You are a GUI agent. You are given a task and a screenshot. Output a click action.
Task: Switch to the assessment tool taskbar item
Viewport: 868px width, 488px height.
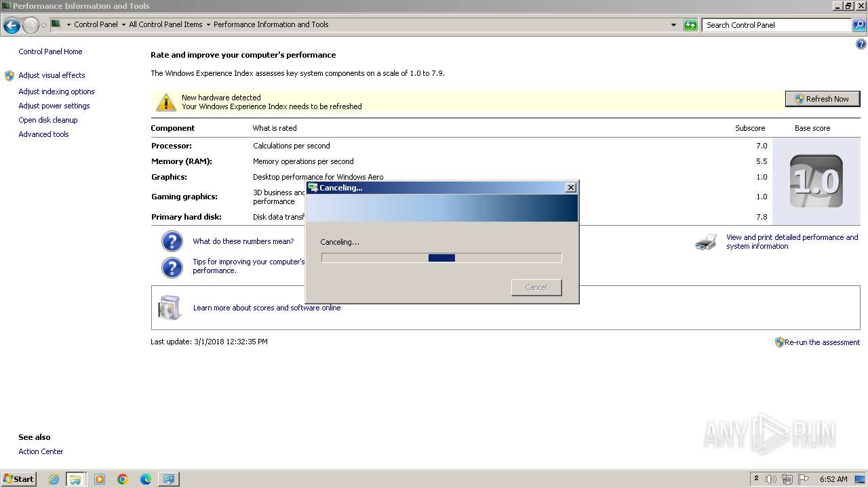[x=169, y=479]
